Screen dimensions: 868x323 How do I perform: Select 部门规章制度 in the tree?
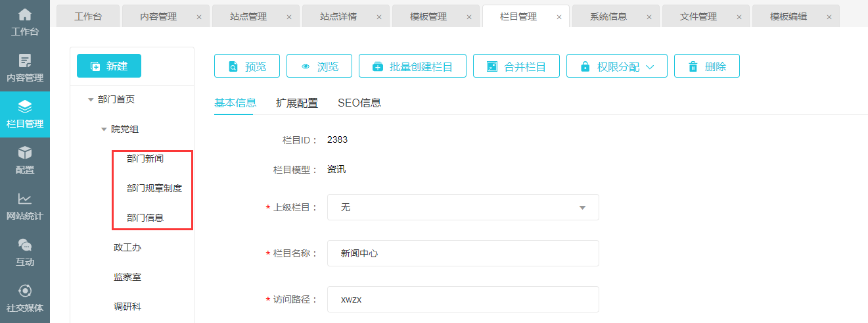[x=154, y=188]
